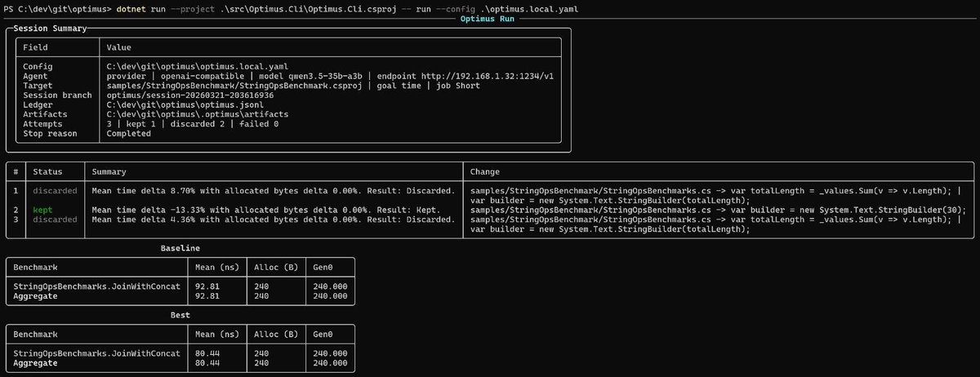Click the 'Session Summary' panel heading
This screenshot has width=980, height=377.
tap(49, 29)
